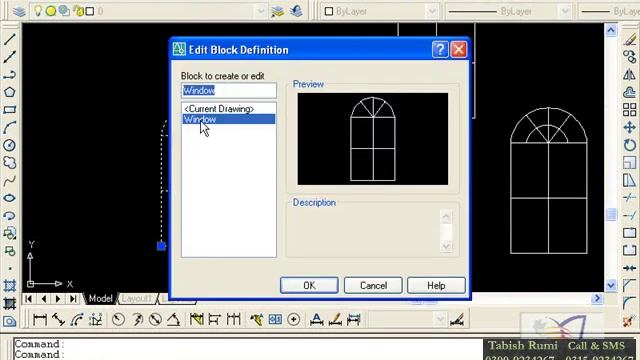
Task: Select the Revision Cloud tool
Action: [x=9, y=163]
